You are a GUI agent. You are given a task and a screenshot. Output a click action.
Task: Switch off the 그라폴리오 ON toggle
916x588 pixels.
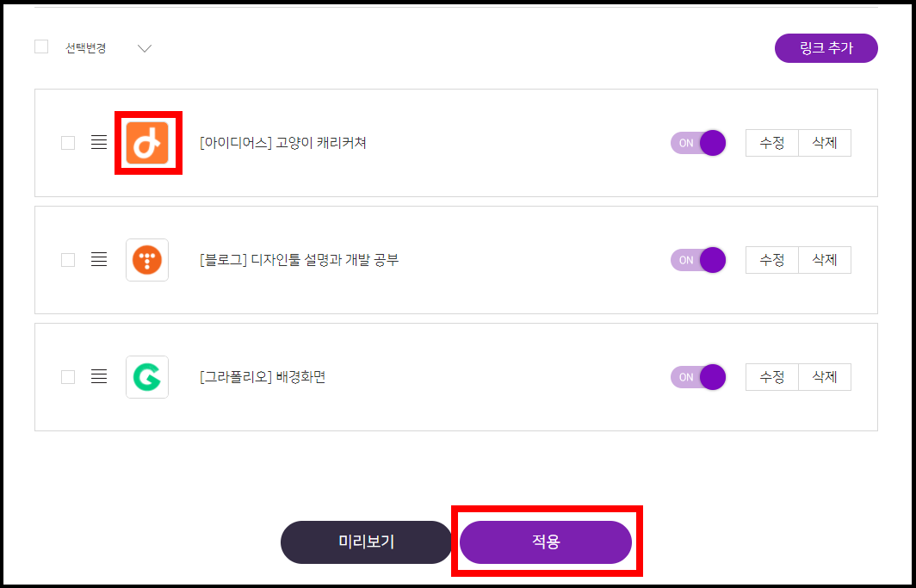coord(698,376)
